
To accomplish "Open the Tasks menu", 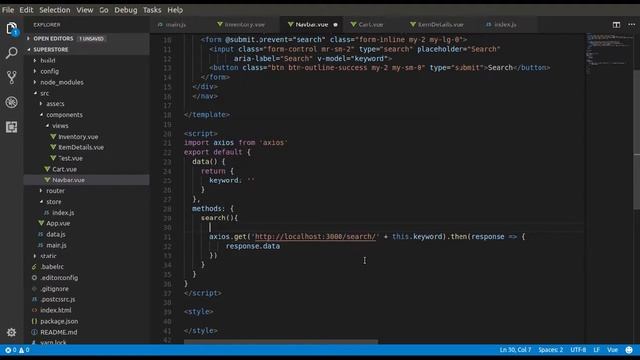I will click(x=152, y=10).
